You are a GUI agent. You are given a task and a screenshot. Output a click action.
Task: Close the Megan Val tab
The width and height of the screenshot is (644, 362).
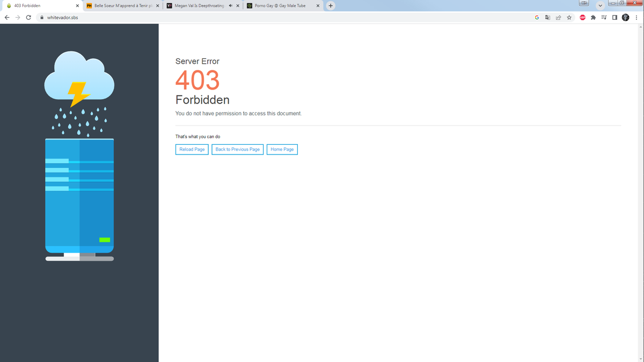pos(238,6)
